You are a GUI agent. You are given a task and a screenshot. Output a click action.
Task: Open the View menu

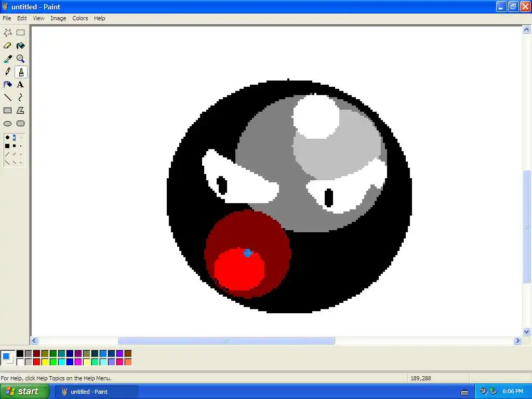(38, 18)
